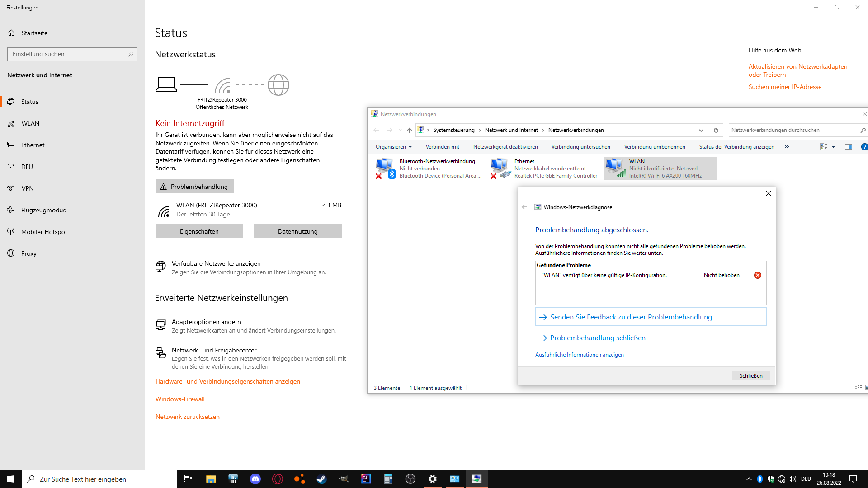868x488 pixels.
Task: Select Proxy in the settings sidebar
Action: (28, 253)
